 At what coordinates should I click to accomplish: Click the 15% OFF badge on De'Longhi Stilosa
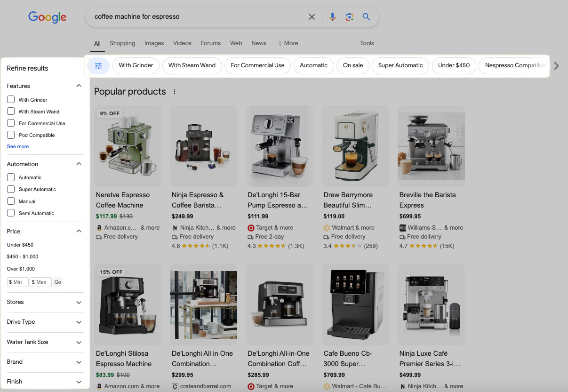112,272
